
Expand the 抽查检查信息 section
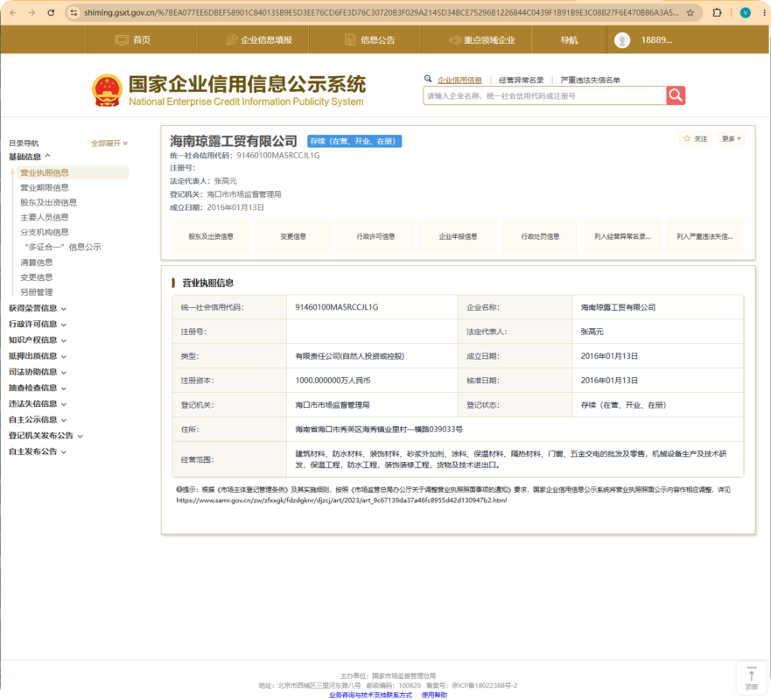(x=38, y=388)
